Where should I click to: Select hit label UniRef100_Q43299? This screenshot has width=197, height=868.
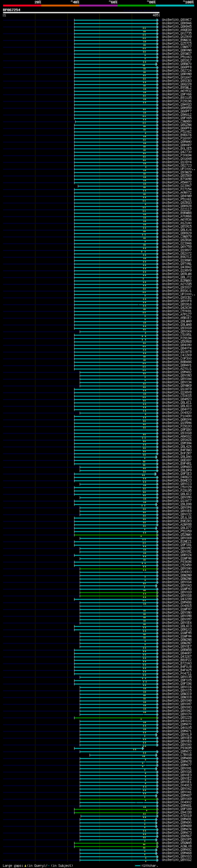point(177,599)
